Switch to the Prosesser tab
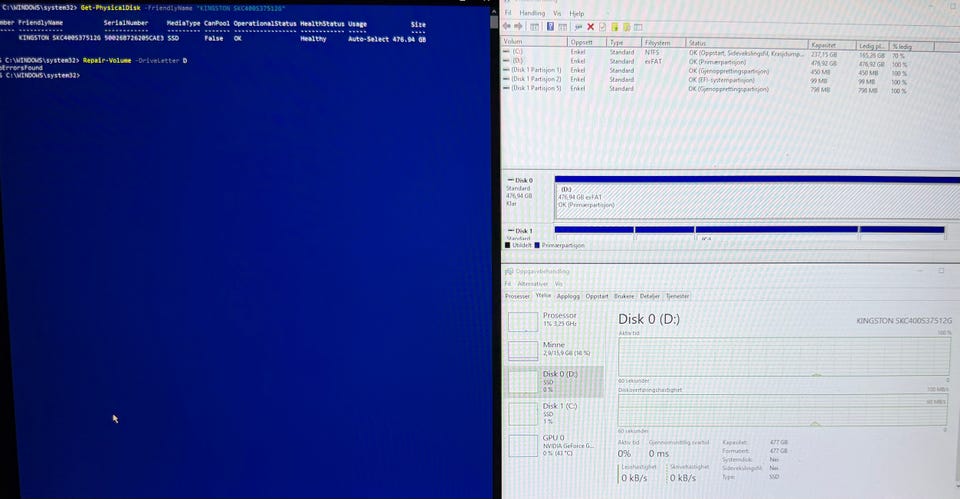 (x=517, y=296)
